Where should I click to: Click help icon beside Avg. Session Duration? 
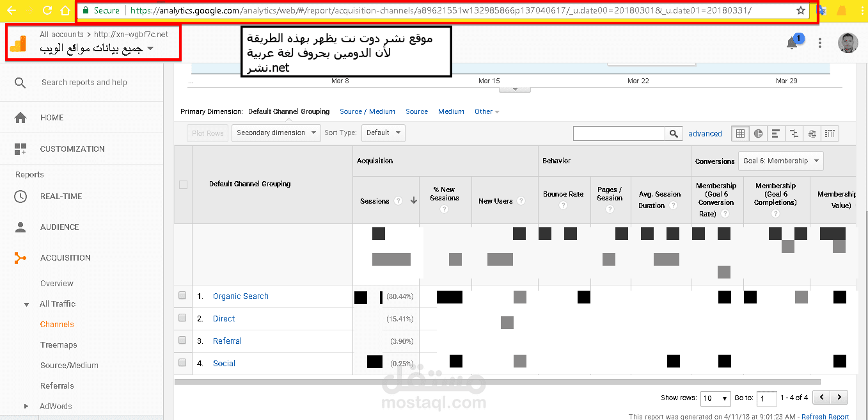tap(672, 206)
